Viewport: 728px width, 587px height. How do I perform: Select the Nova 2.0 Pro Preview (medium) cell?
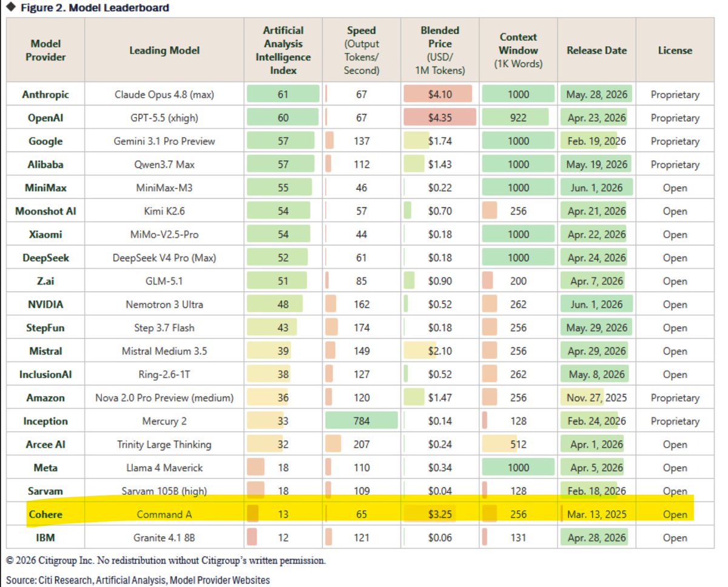coord(164,398)
